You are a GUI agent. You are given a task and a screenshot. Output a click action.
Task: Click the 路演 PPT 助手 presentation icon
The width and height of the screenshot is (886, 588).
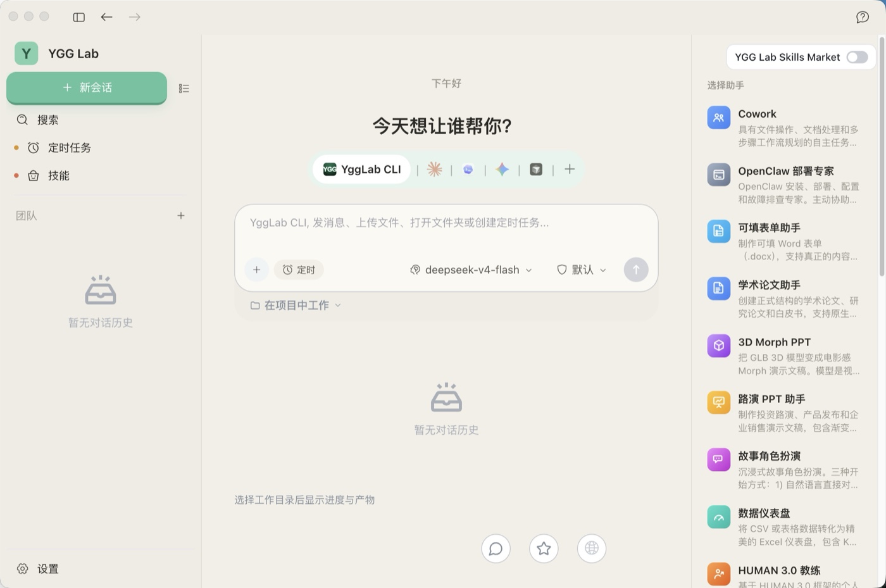[x=718, y=403]
